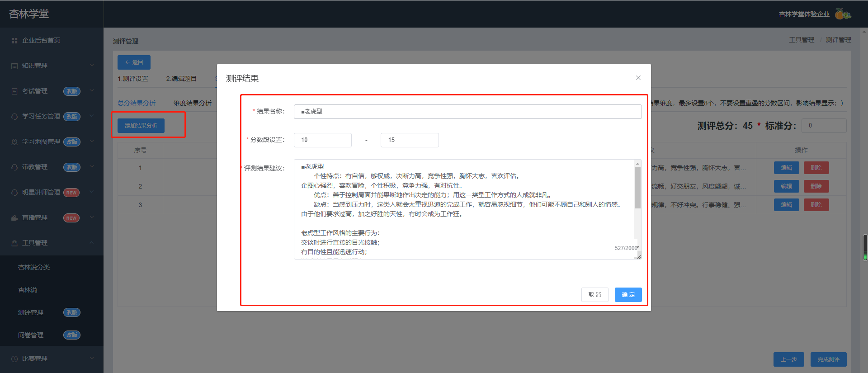868x373 pixels.
Task: Click 上一步 button
Action: point(788,359)
